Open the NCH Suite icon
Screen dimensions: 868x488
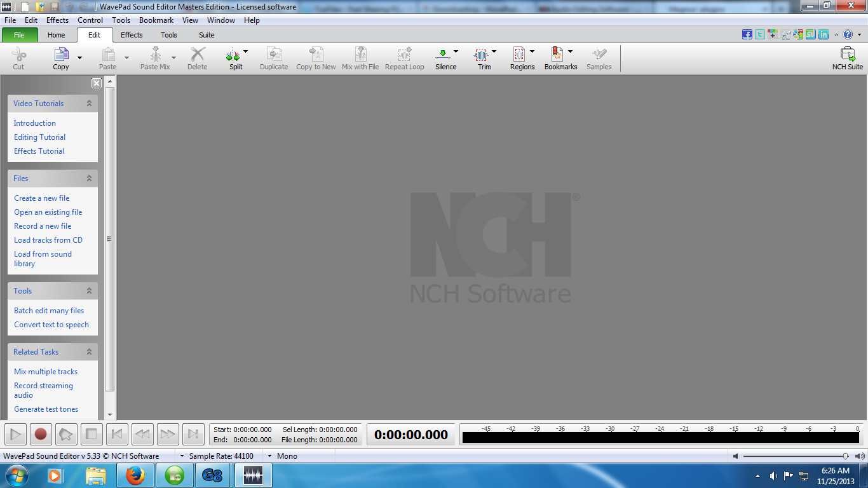848,55
